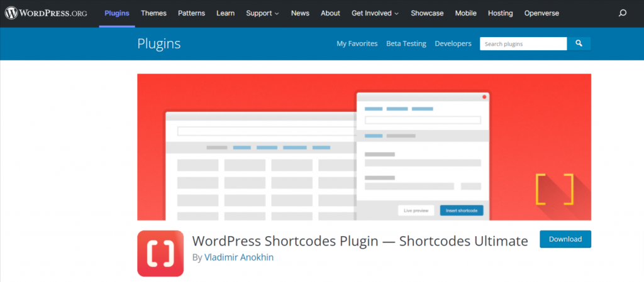Viewport: 644px width, 282px height.
Task: Expand the Support dropdown menu
Action: (x=262, y=13)
